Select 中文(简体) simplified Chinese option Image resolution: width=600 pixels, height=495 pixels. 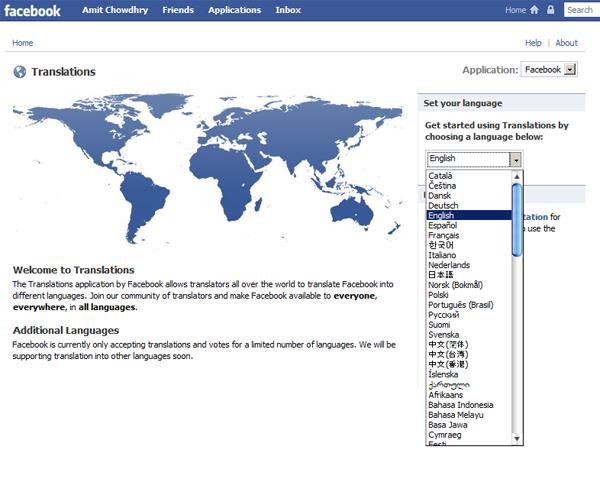pos(469,345)
